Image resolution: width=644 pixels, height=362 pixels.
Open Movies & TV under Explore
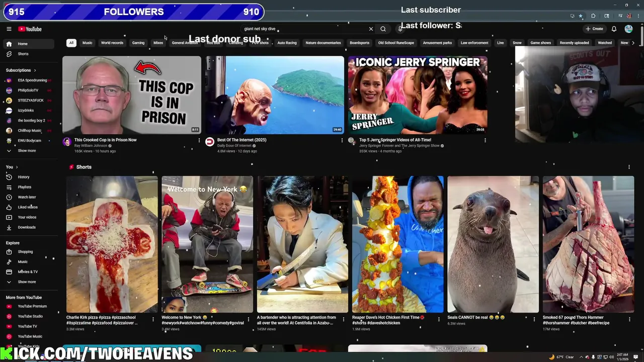[x=29, y=272]
